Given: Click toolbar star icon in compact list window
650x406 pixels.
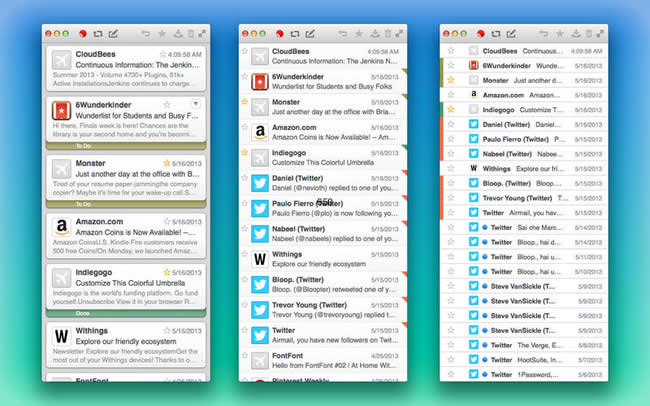Looking at the screenshot, I should [560, 34].
